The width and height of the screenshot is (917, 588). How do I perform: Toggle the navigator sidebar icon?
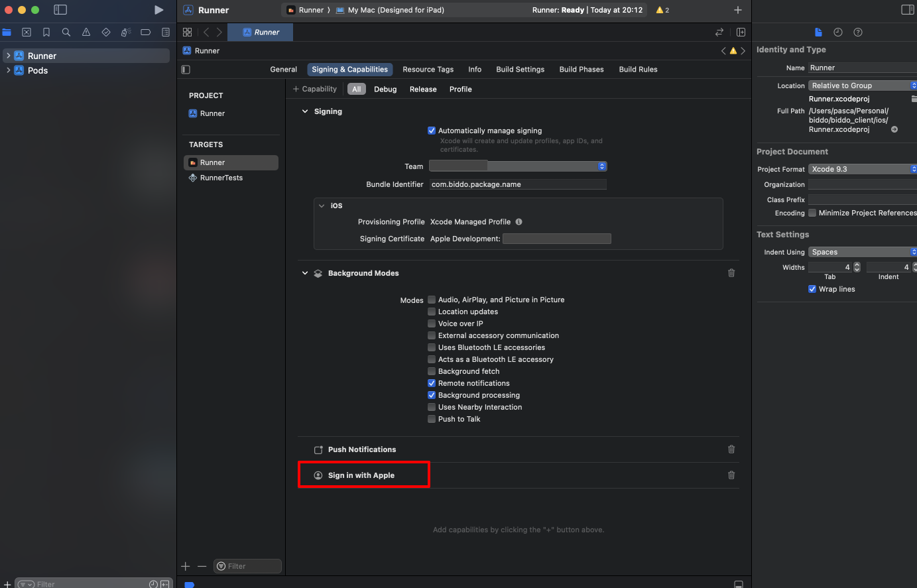pos(60,10)
